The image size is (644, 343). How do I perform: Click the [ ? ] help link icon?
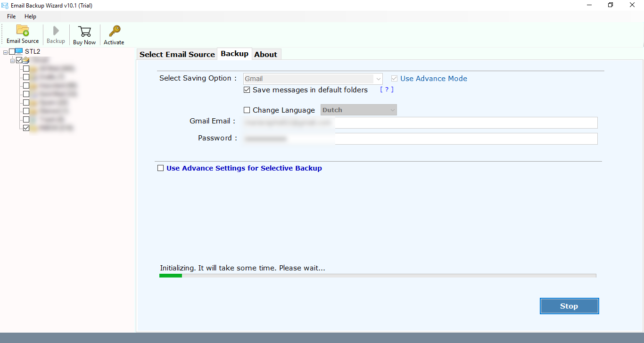[x=387, y=90]
